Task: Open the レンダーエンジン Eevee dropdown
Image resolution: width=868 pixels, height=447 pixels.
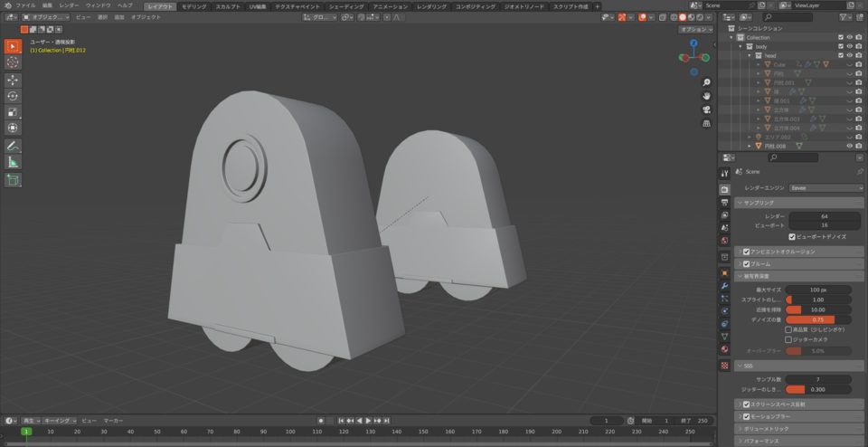Action: click(x=826, y=187)
